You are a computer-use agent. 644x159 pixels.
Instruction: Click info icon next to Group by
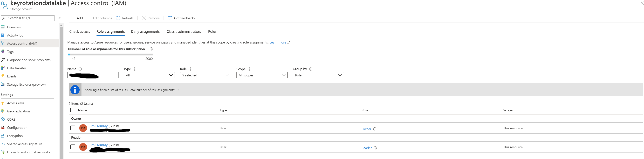(311, 69)
